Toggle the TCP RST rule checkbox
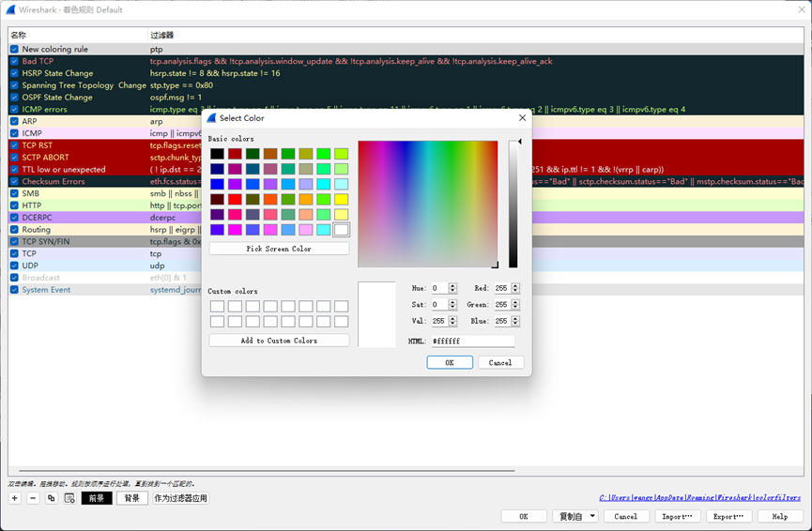This screenshot has height=531, width=812. point(14,145)
